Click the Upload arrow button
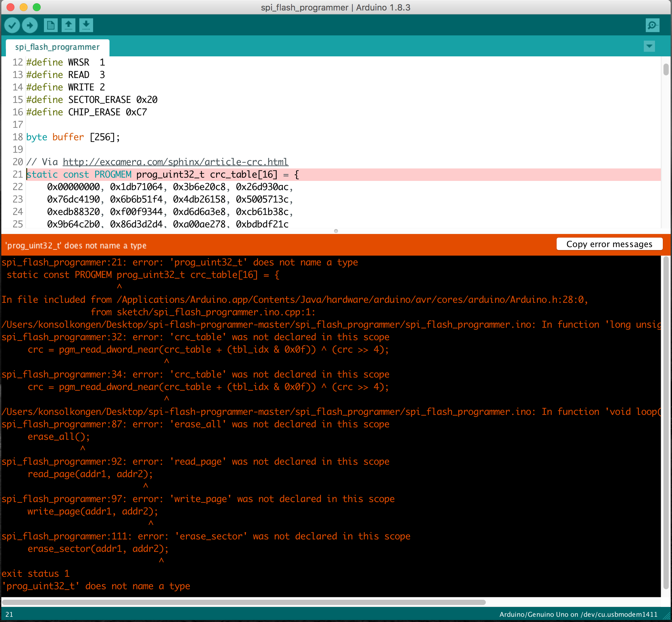Screen dimensions: 672x622 point(30,25)
